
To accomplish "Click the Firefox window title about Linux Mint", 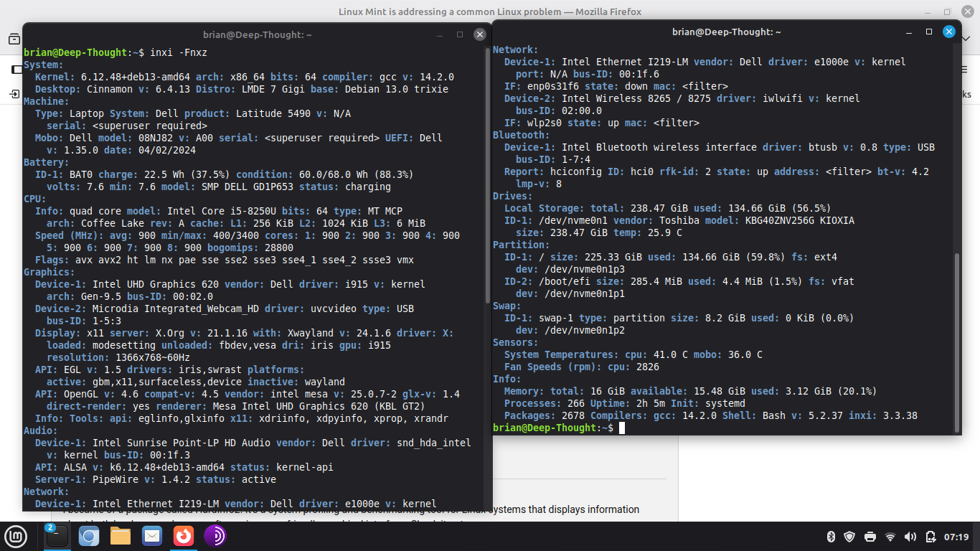I will [x=490, y=11].
